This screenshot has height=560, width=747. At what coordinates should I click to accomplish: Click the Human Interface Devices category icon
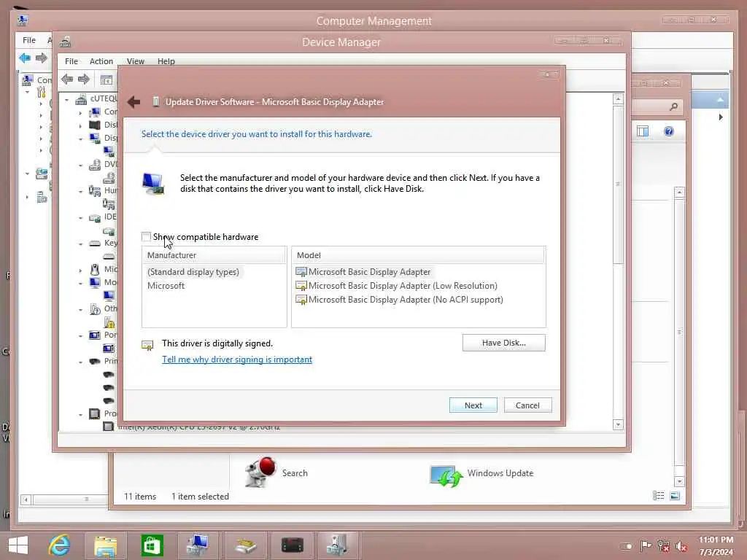(x=95, y=190)
